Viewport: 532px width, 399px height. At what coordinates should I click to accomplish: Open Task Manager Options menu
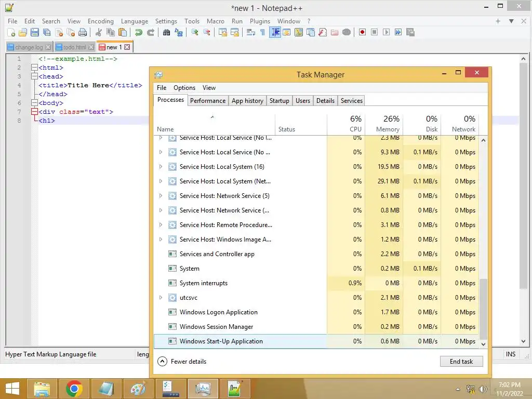tap(184, 88)
